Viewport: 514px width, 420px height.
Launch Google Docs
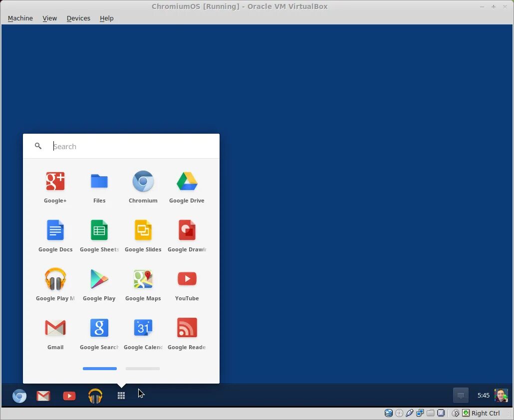[55, 230]
